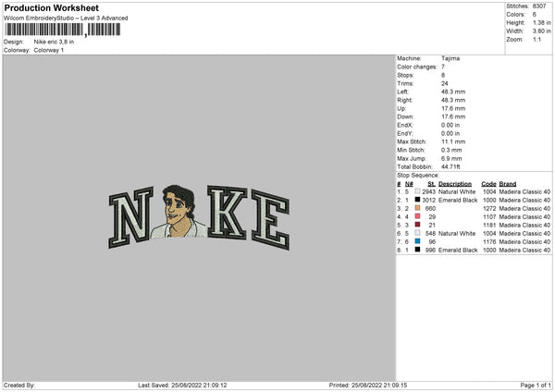Click the Max Jump value 6.9 mm

click(x=451, y=158)
